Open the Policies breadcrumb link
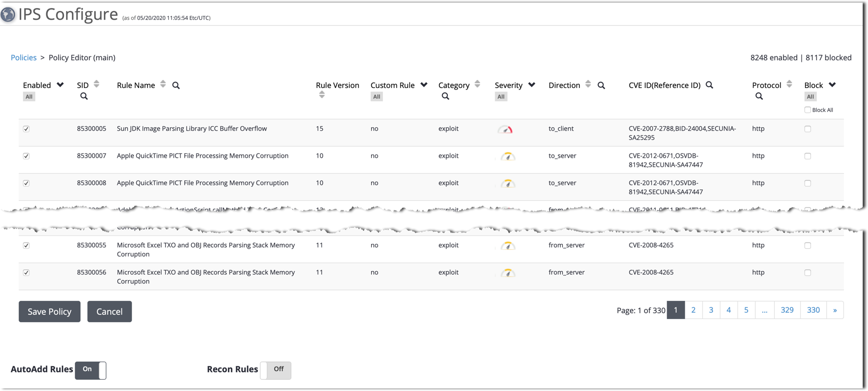The width and height of the screenshot is (868, 391). pos(23,58)
